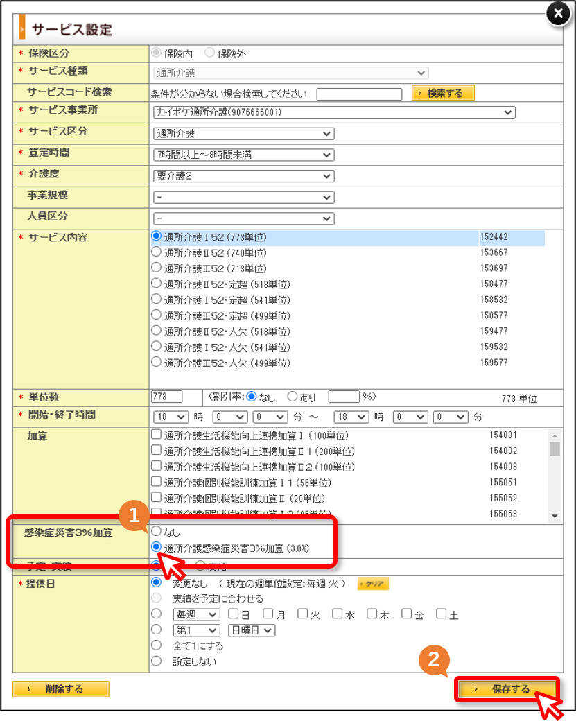
Task: Check 通所介護生活機能向上連携加算Ⅰ (100単位)
Action: pyautogui.click(x=157, y=435)
